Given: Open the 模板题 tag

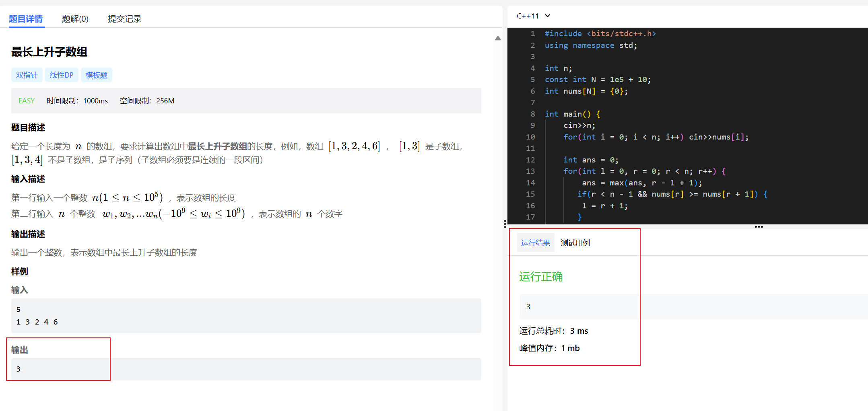Looking at the screenshot, I should 97,75.
